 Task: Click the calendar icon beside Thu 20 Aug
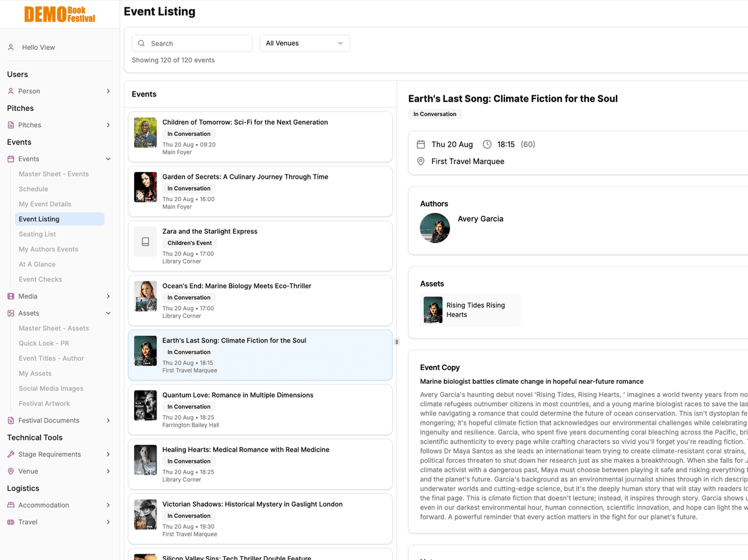420,144
